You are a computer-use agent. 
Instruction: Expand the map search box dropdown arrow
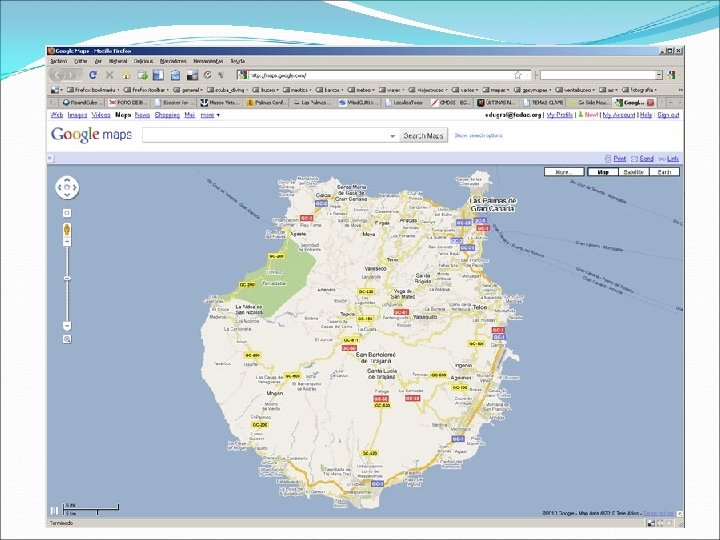pos(393,136)
